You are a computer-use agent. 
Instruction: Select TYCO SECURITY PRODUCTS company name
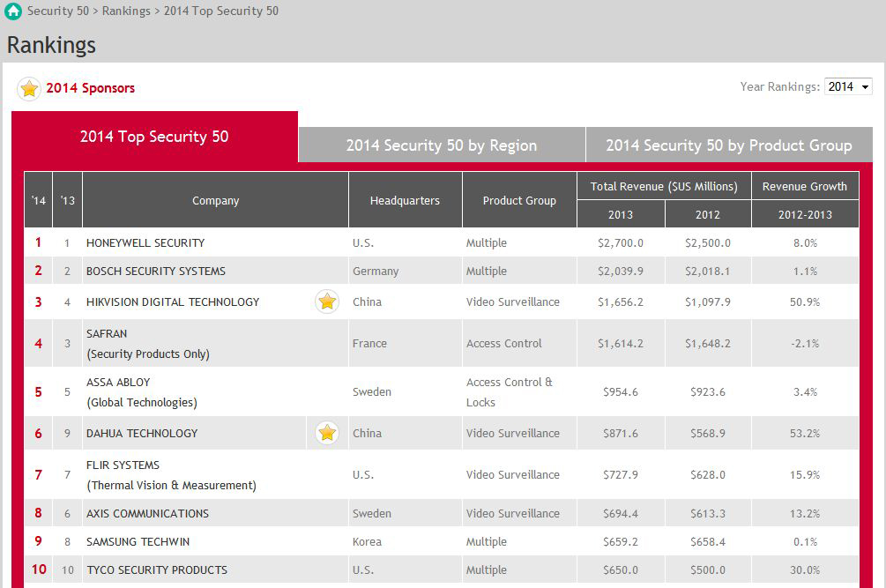pos(157,569)
